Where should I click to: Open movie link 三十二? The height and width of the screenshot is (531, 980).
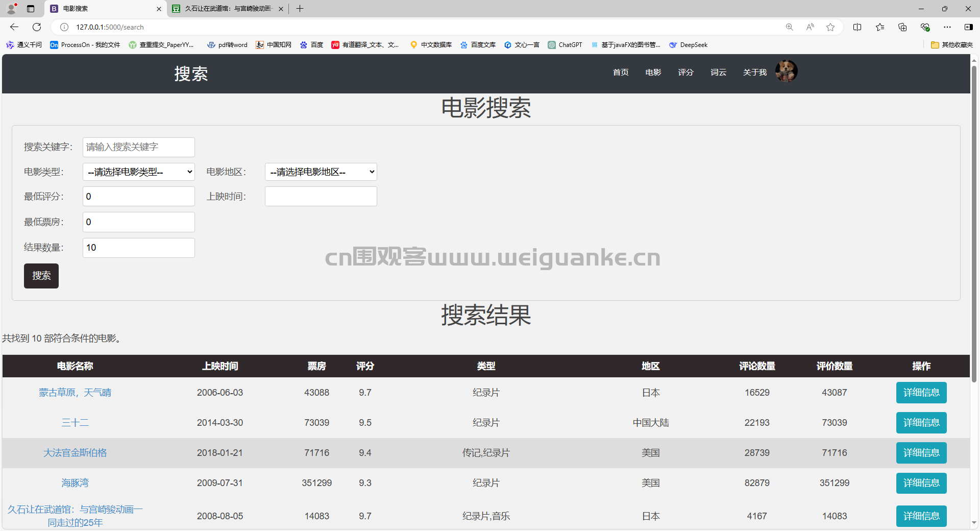[x=75, y=423]
